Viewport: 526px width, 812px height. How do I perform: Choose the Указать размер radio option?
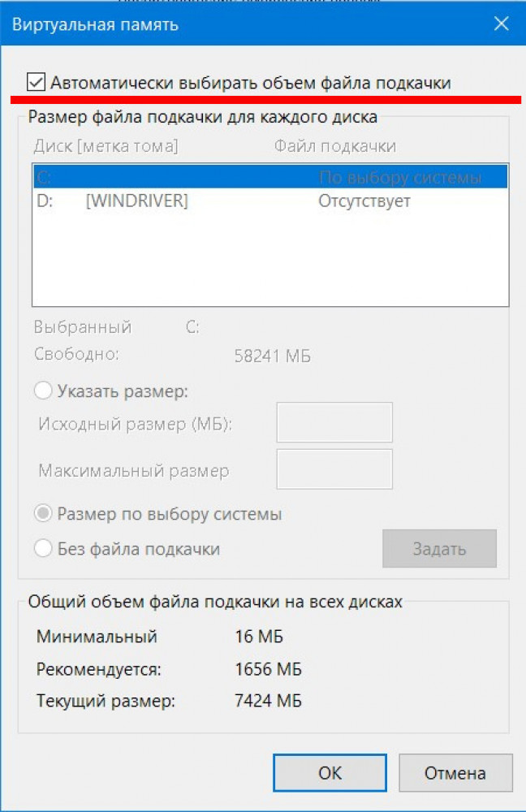click(44, 391)
